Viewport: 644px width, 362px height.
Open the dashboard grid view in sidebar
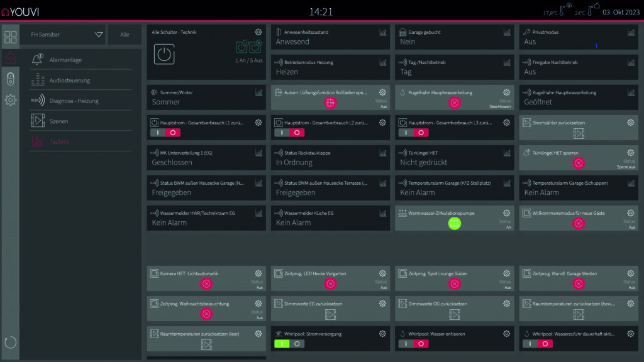tap(10, 36)
